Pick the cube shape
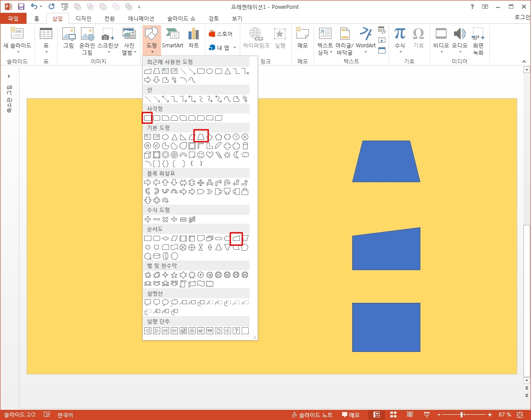The height and width of the screenshot is (420, 531). 147,155
